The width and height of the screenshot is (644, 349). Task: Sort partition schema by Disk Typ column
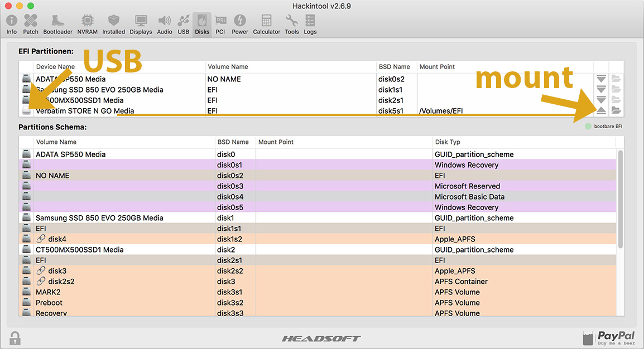(524, 142)
